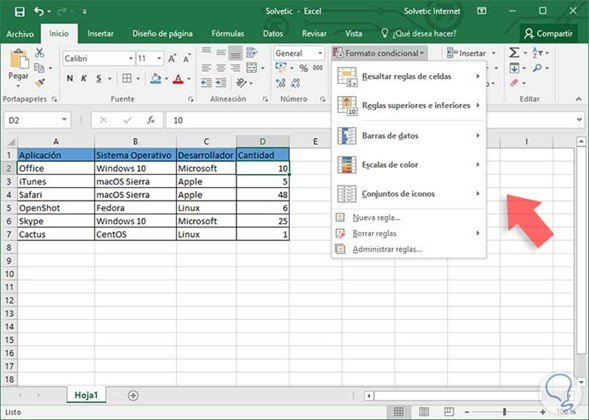Click the decrease decimals icon
Viewport: 589px width, 420px height.
click(296, 83)
